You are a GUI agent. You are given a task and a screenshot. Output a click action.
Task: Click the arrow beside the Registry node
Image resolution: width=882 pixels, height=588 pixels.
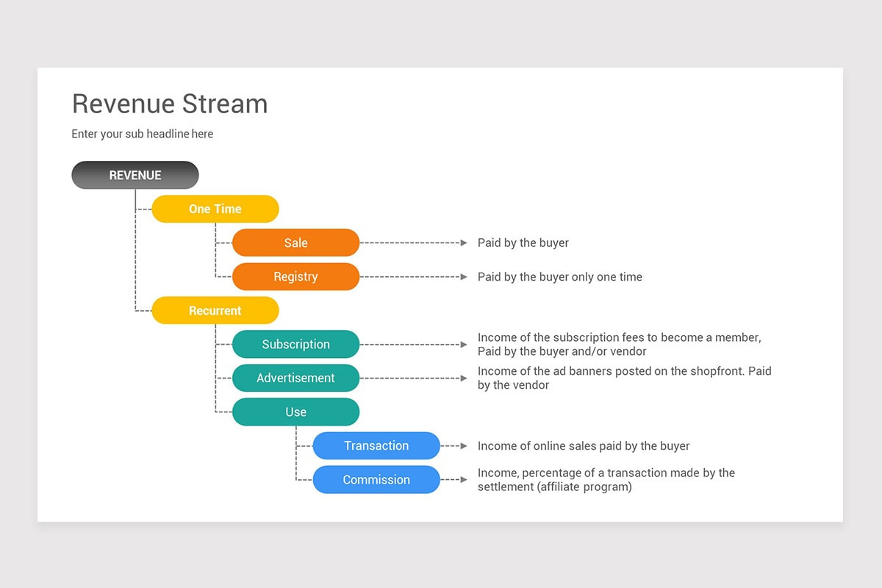click(x=412, y=276)
